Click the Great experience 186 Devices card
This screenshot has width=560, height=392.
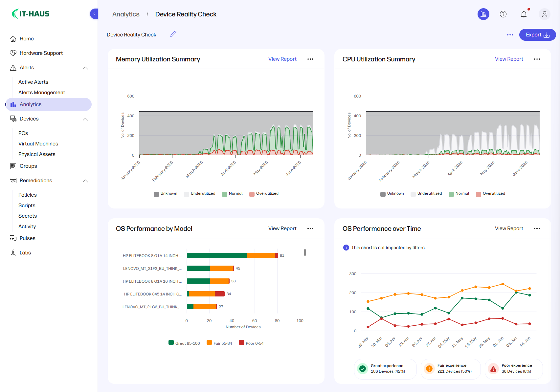385,369
